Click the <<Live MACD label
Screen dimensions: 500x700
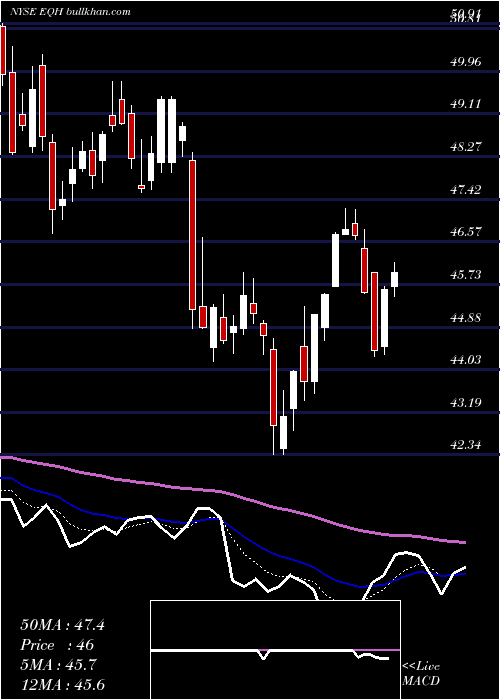(421, 674)
